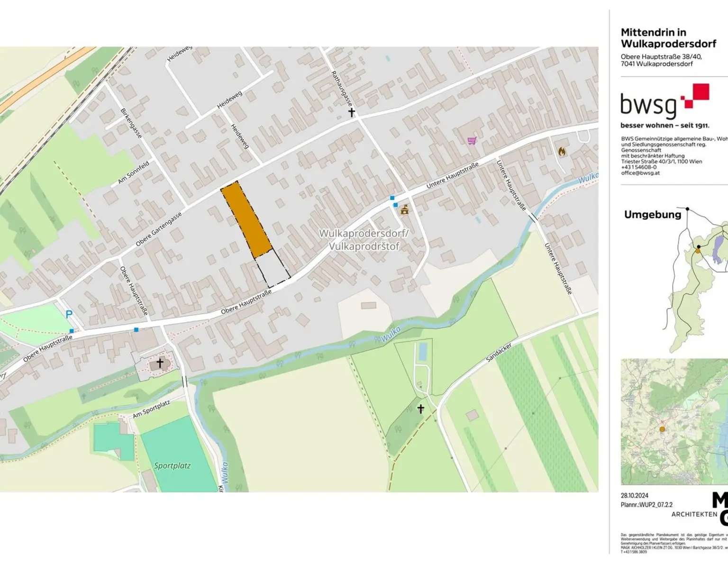The image size is (728, 563).
Task: Open the Umgebung outline map
Action: pos(697,280)
